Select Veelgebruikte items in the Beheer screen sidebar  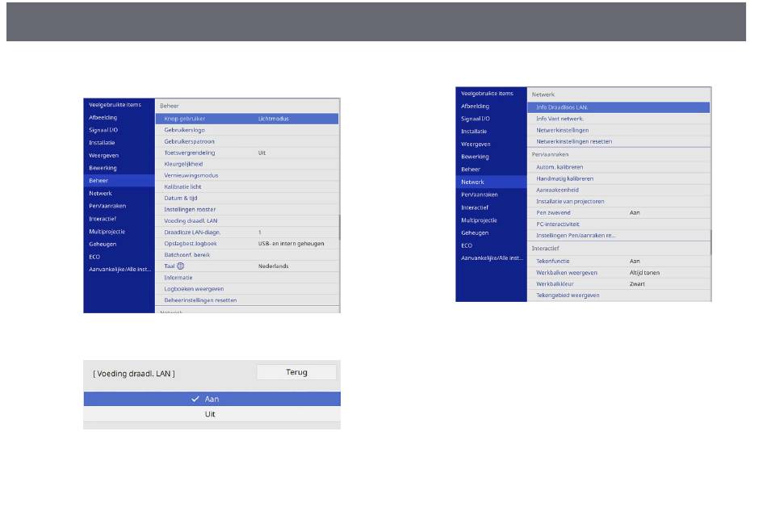click(115, 105)
